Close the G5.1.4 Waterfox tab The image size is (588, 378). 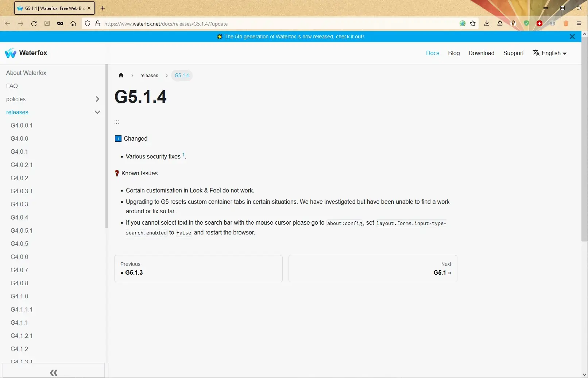89,8
